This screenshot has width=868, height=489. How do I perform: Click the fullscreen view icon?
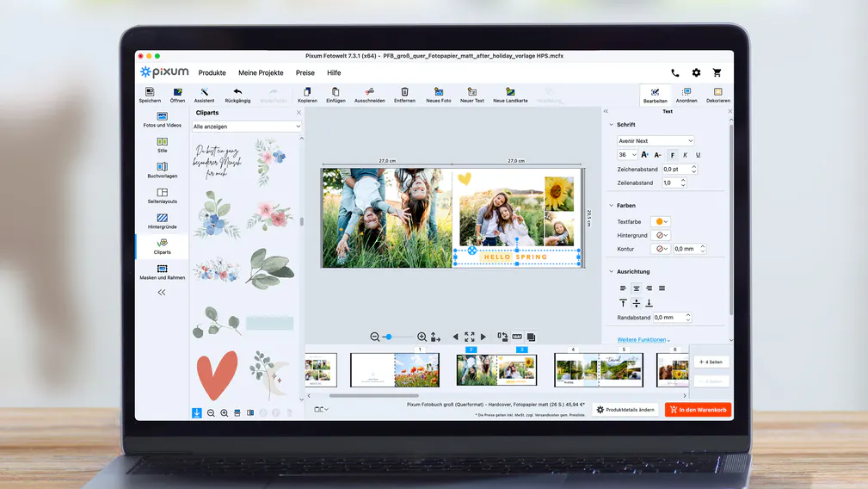pos(470,337)
